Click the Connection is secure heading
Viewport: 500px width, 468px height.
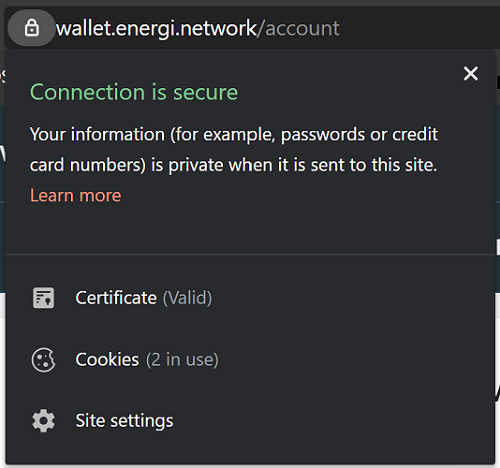[134, 92]
